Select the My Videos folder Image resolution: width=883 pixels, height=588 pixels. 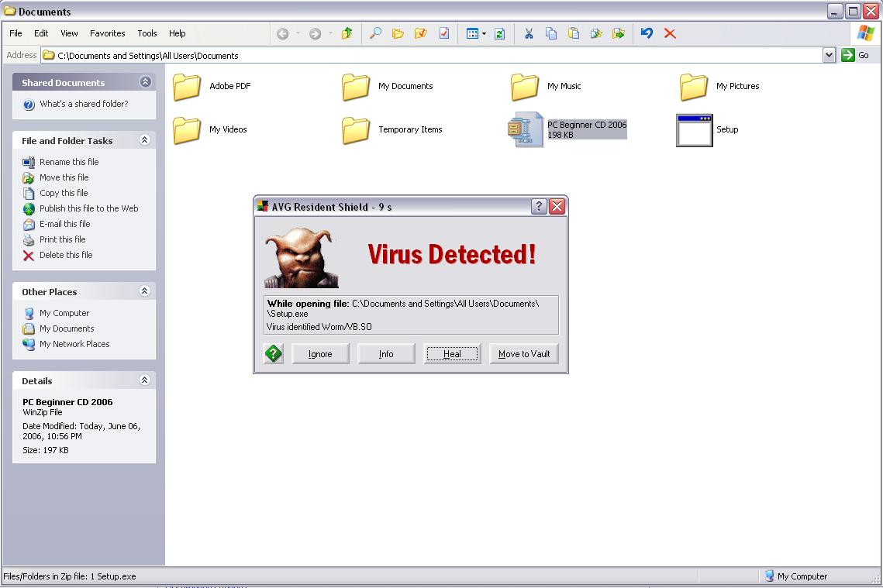tap(210, 130)
